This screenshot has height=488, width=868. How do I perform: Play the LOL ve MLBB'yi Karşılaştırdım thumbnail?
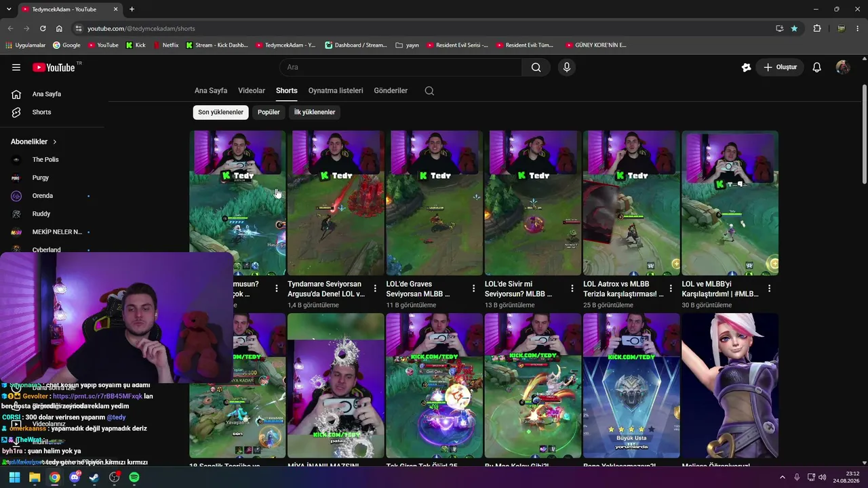[x=730, y=203]
